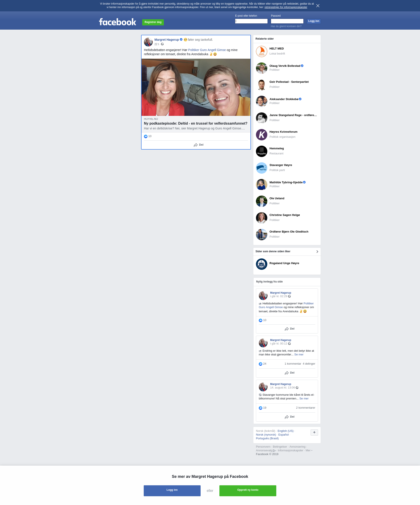Screen dimensions: 420x505
Task: Expand 'Sider som denne siden liker' chevron
Action: click(317, 252)
